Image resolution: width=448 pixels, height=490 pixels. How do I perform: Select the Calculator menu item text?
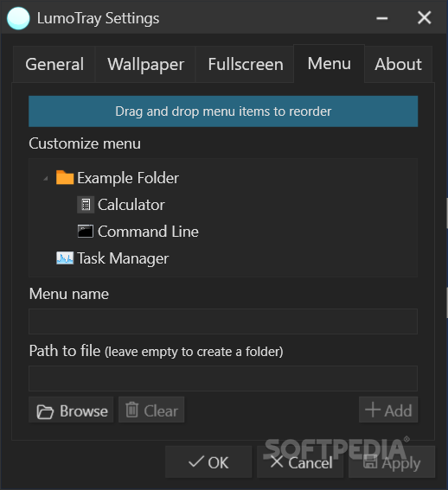point(131,205)
